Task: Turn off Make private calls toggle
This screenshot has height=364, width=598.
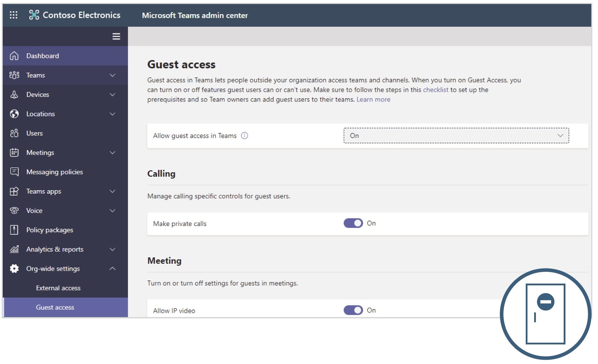Action: point(353,223)
